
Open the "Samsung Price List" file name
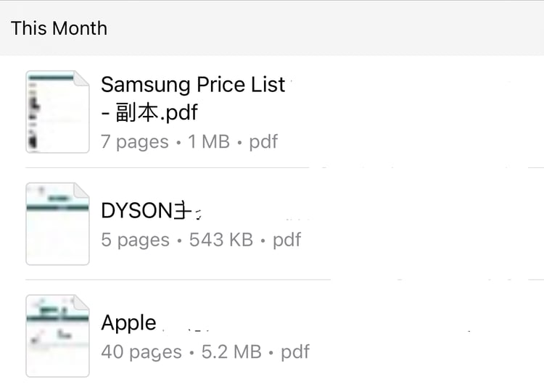(193, 85)
